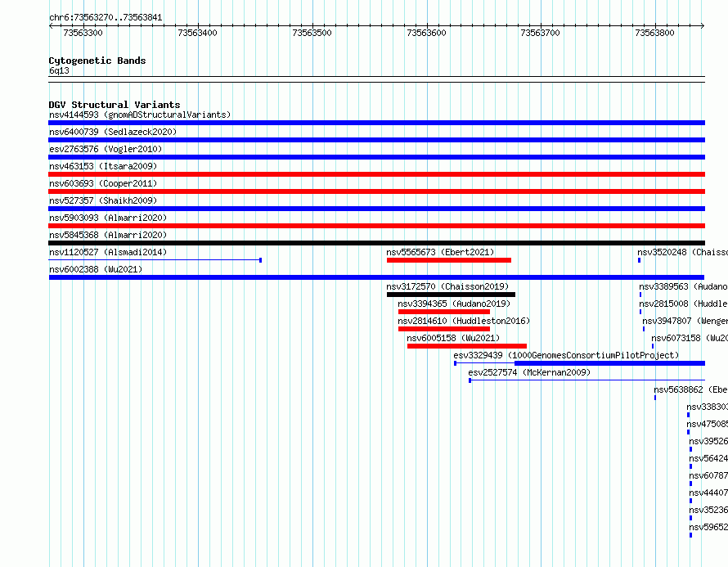Select the red nsv2814610 Huddleston2016 bar

pyautogui.click(x=444, y=329)
